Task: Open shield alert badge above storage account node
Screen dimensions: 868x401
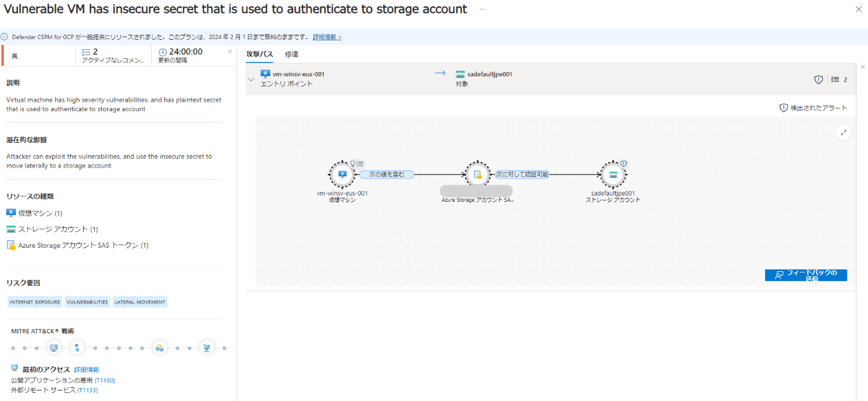Action: point(624,163)
